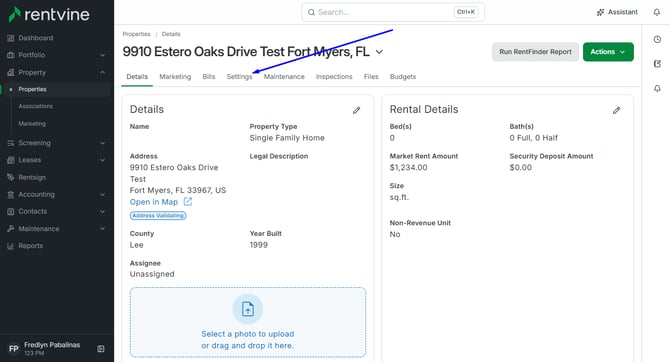Open the property title dropdown chevron
Screen dimensions: 670x362
[x=379, y=52]
